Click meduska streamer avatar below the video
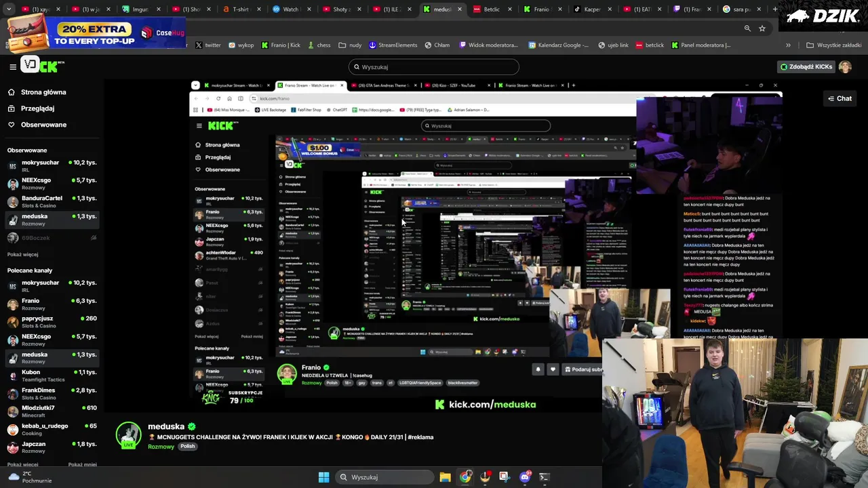 point(128,435)
